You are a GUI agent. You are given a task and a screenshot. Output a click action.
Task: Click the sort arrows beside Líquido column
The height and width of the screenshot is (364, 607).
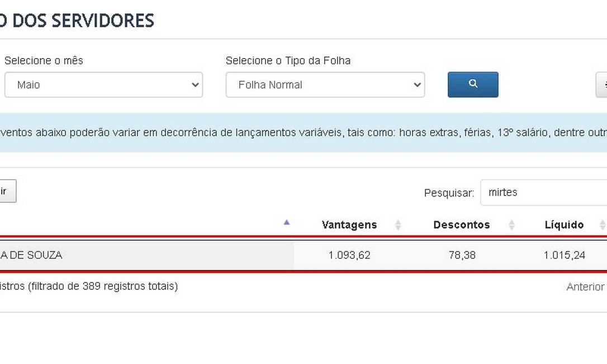click(x=603, y=225)
